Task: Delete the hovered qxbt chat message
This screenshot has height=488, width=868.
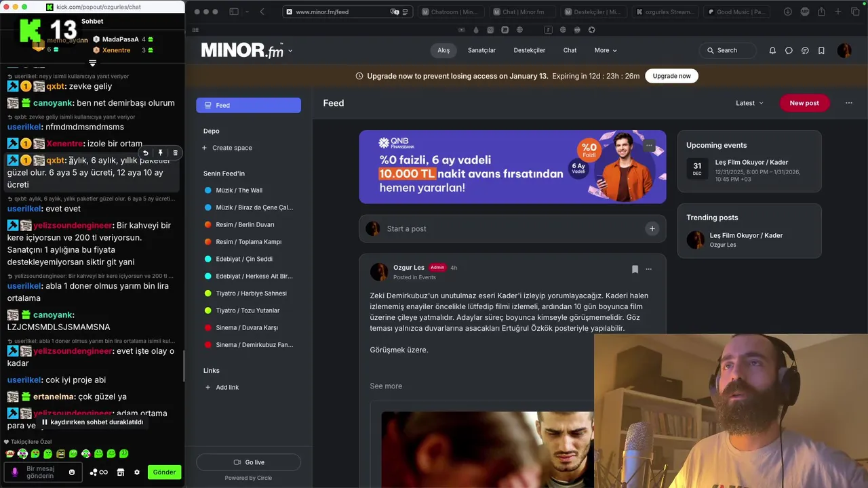Action: click(x=175, y=153)
